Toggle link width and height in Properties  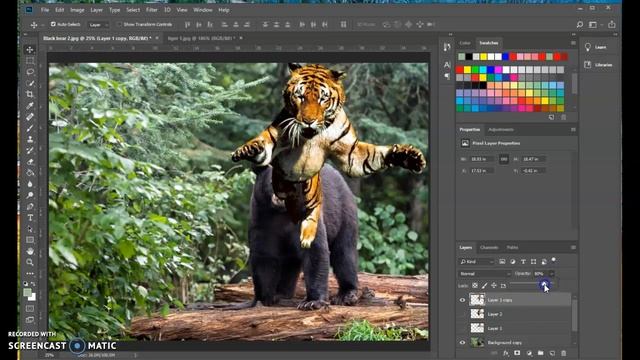tap(504, 159)
